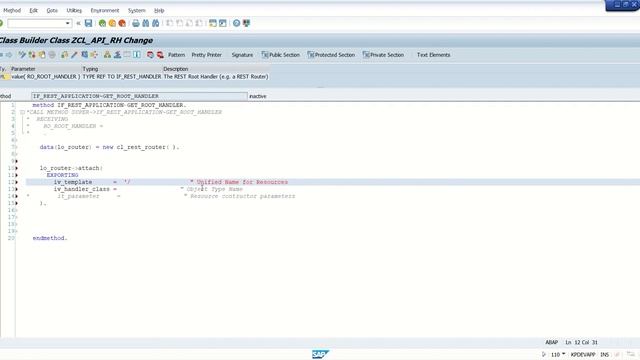Click the EXPORTING keyword line

(62, 175)
